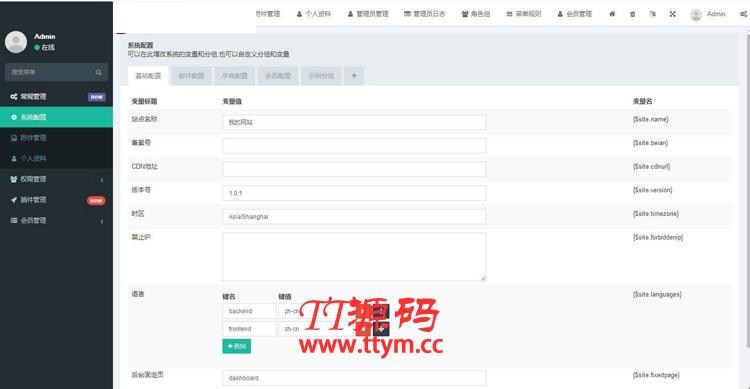Expand 会员管理 sidebar group
750x389 pixels.
click(x=56, y=221)
